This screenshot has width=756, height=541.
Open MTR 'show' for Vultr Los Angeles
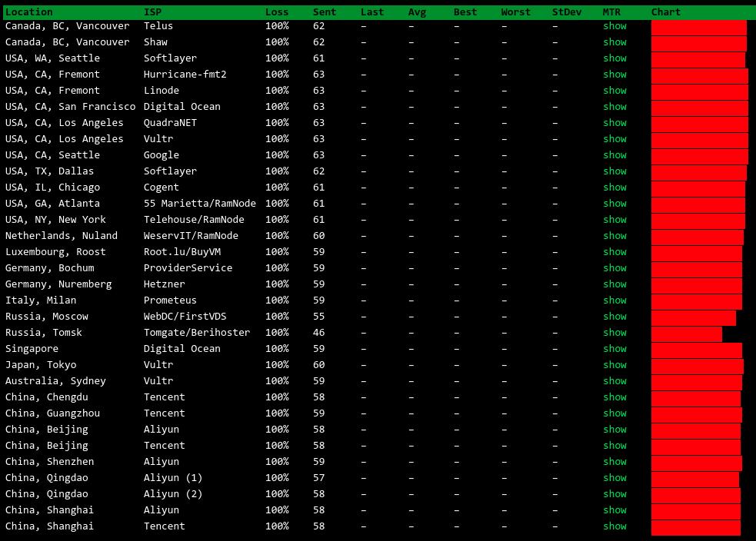614,139
